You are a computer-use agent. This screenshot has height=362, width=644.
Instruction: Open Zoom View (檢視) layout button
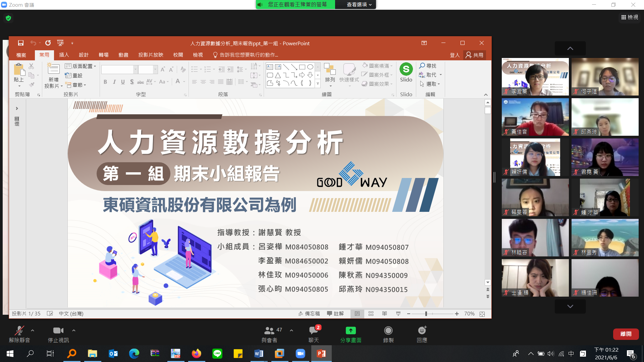pyautogui.click(x=630, y=17)
